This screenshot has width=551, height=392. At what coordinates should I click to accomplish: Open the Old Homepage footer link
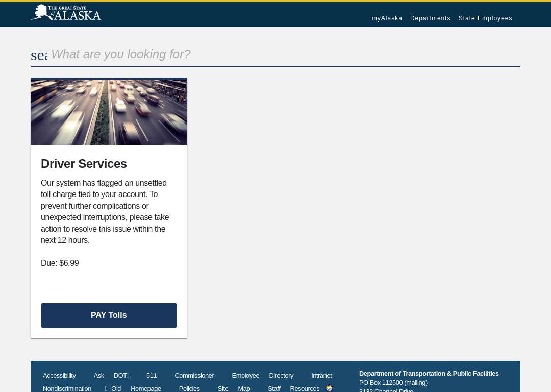click(133, 388)
